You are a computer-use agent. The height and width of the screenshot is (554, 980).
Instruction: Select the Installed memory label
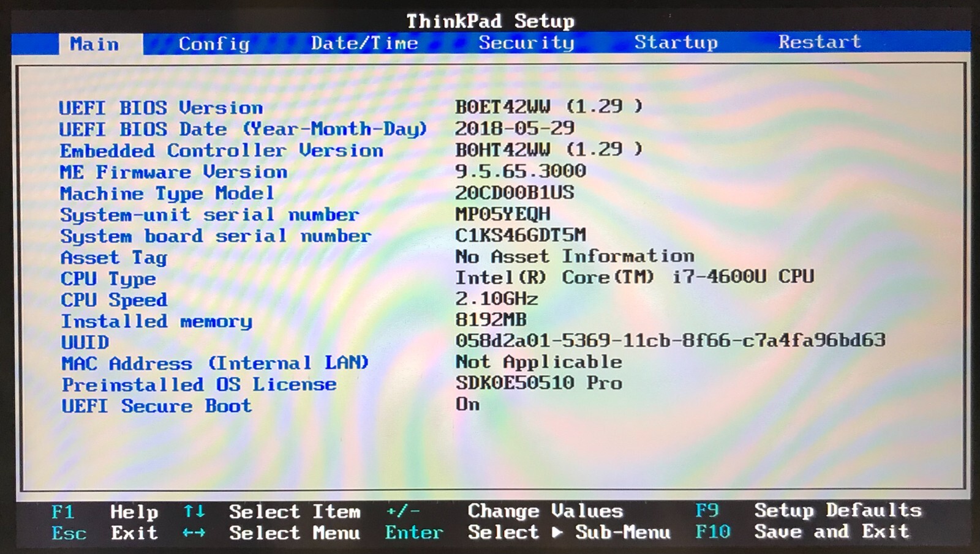click(x=157, y=321)
